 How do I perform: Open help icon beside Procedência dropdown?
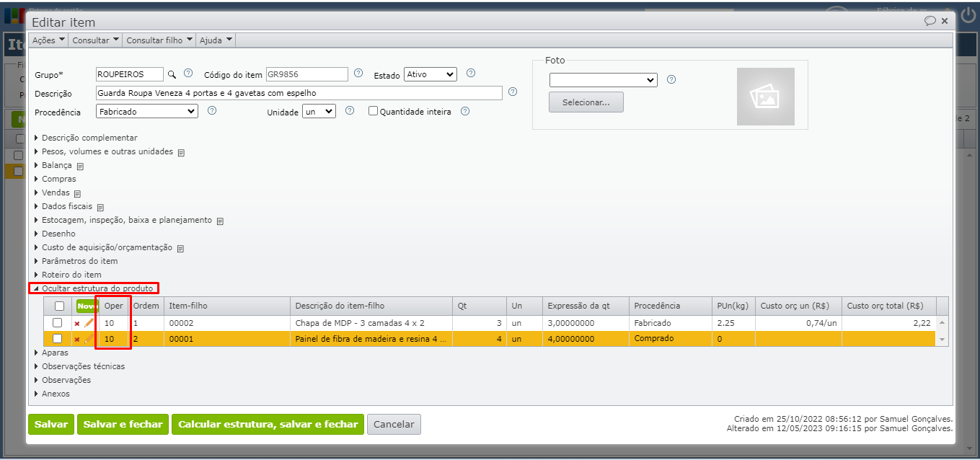tap(212, 111)
